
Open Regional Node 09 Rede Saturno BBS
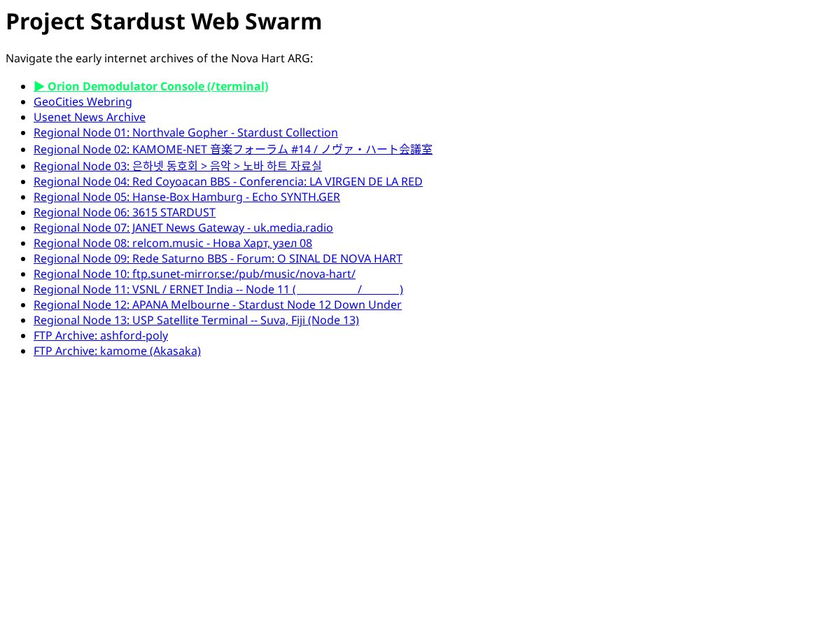point(218,258)
